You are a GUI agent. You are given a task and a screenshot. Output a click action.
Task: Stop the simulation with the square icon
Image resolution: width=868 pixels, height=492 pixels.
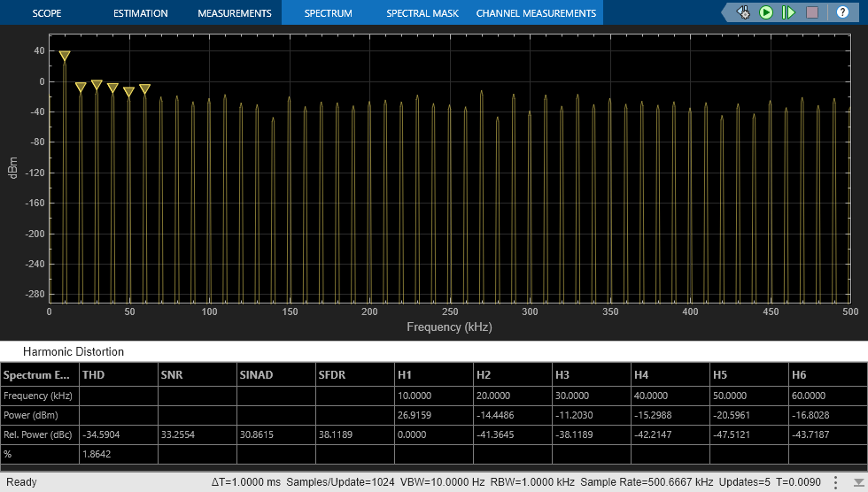click(x=812, y=12)
